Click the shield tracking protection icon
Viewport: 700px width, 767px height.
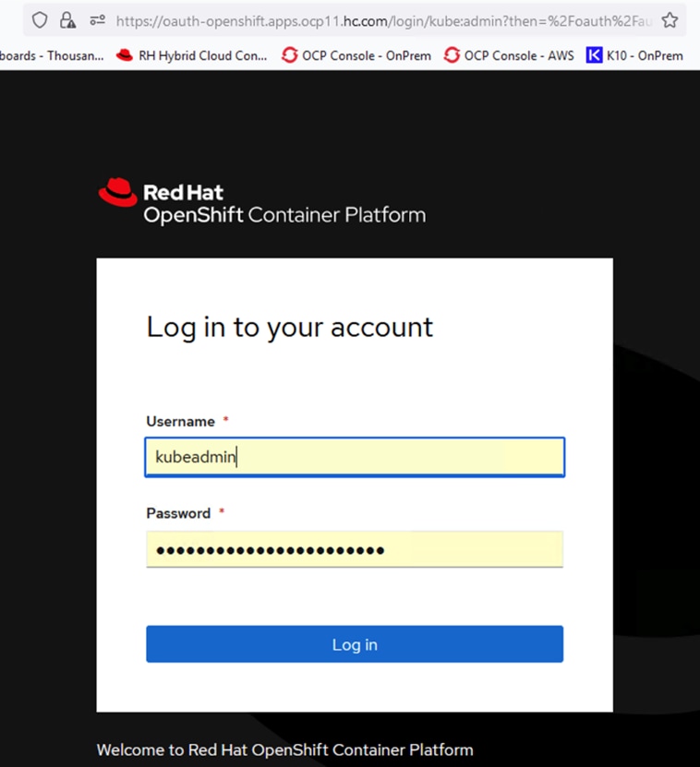[x=40, y=20]
